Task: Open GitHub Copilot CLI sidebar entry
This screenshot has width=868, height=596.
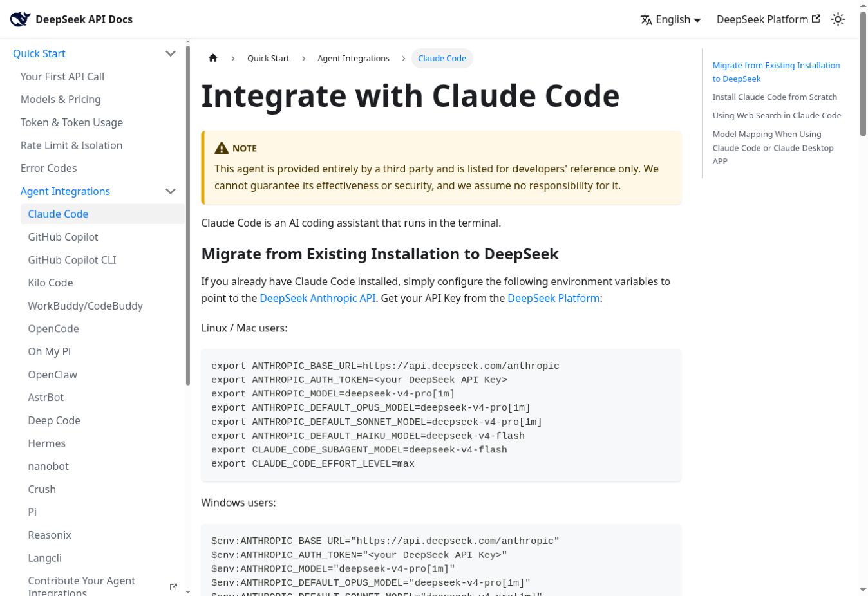Action: [x=72, y=260]
